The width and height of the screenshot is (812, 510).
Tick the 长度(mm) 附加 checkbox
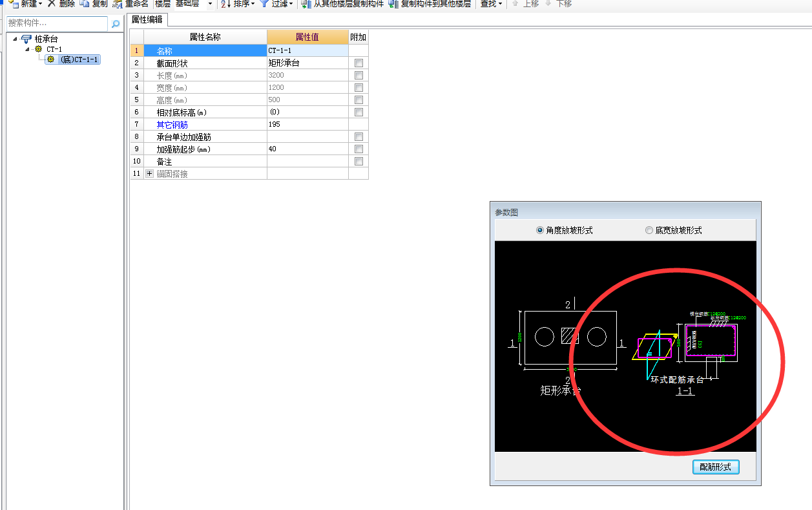tap(359, 75)
